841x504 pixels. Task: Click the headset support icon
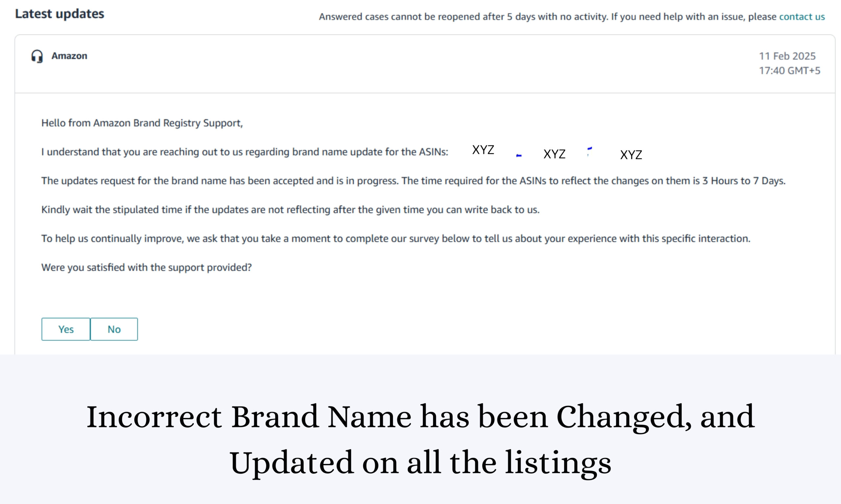[37, 56]
